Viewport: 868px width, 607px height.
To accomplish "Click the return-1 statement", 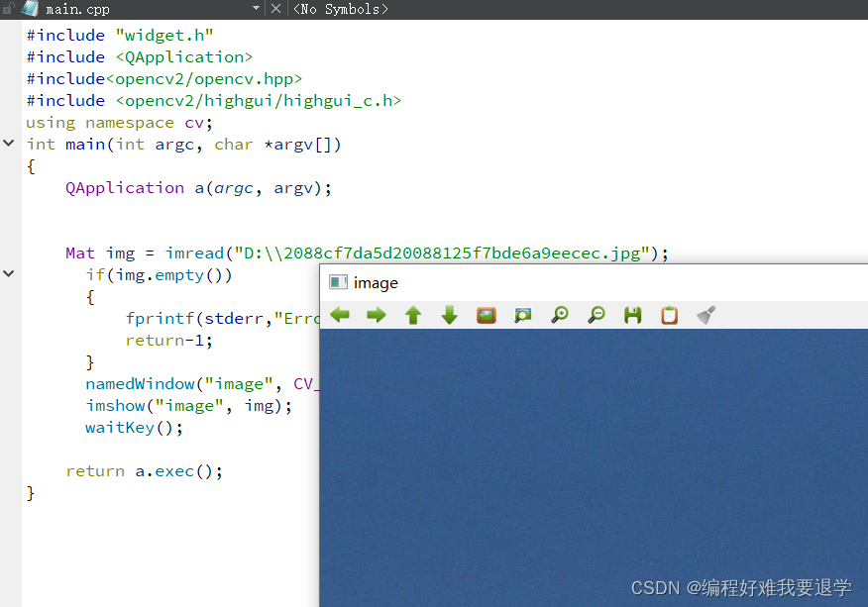I will (168, 341).
